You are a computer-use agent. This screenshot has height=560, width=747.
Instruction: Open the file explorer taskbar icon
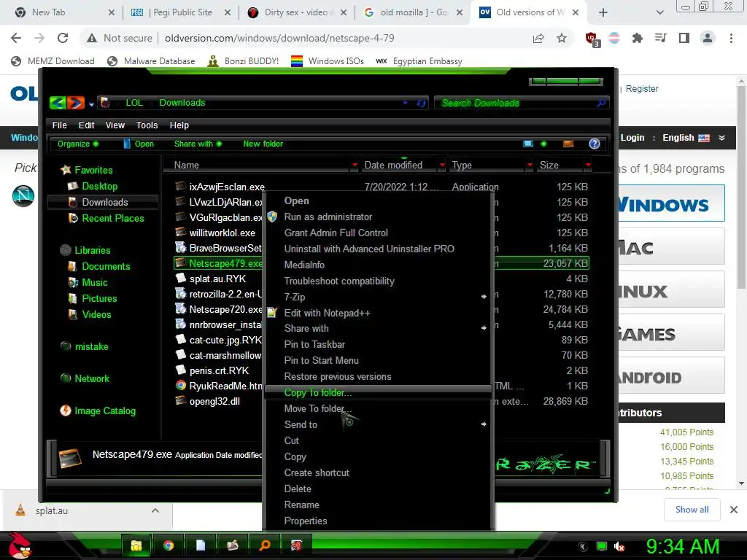(x=136, y=545)
